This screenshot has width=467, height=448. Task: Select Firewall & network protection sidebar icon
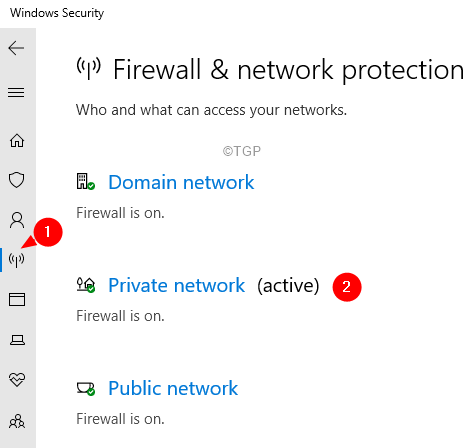16,260
